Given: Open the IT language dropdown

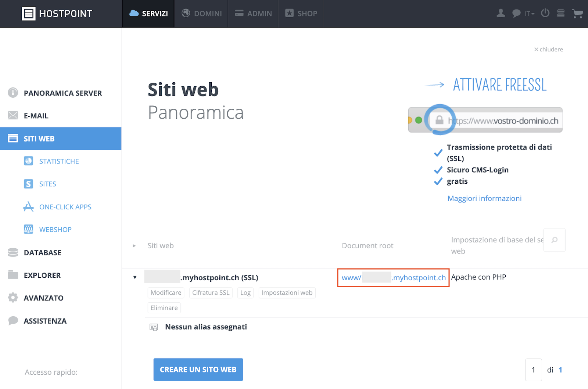Looking at the screenshot, I should [x=530, y=14].
